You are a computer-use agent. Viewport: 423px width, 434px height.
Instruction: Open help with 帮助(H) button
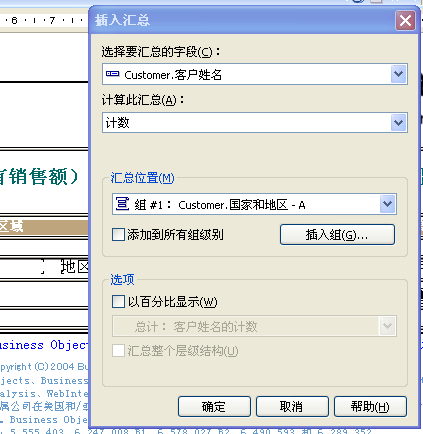click(370, 406)
